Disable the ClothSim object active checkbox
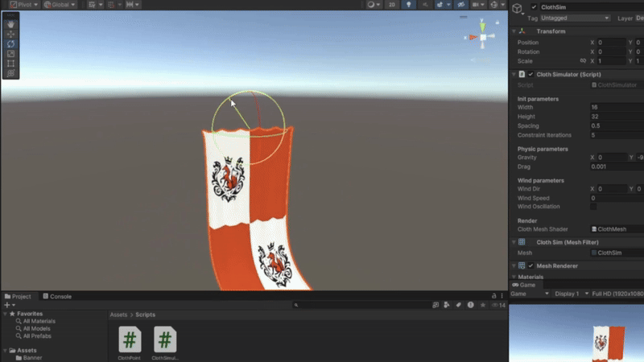This screenshot has height=362, width=644. [534, 7]
